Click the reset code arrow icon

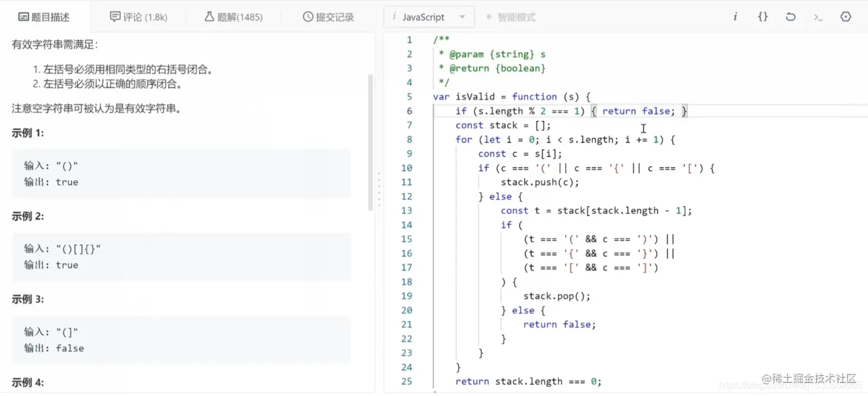coord(791,17)
